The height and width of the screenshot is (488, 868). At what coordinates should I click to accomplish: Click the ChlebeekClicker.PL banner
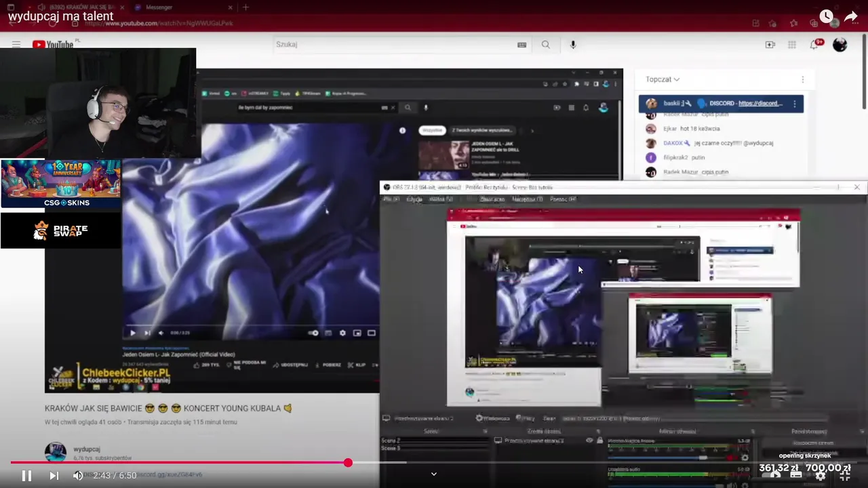[x=108, y=378]
